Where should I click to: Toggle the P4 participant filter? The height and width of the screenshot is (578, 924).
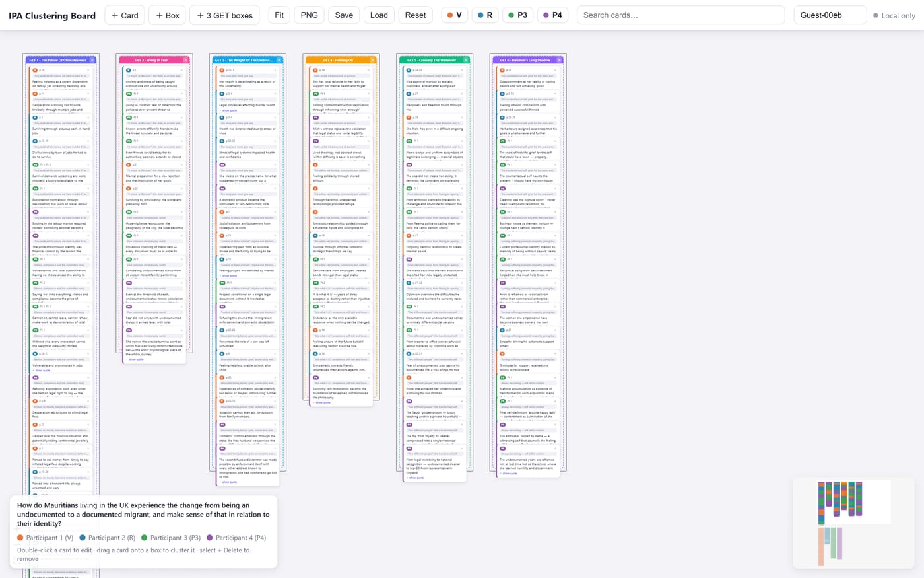552,15
